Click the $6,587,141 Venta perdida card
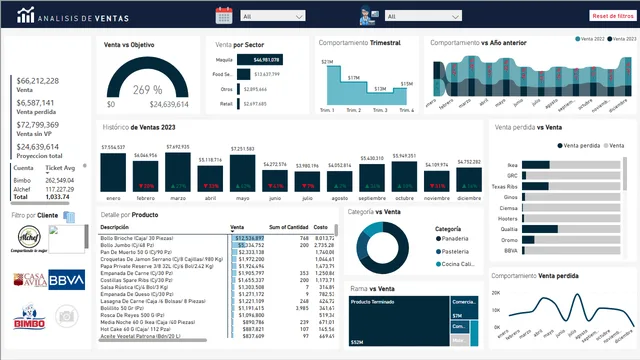640x360 pixels. coord(36,107)
